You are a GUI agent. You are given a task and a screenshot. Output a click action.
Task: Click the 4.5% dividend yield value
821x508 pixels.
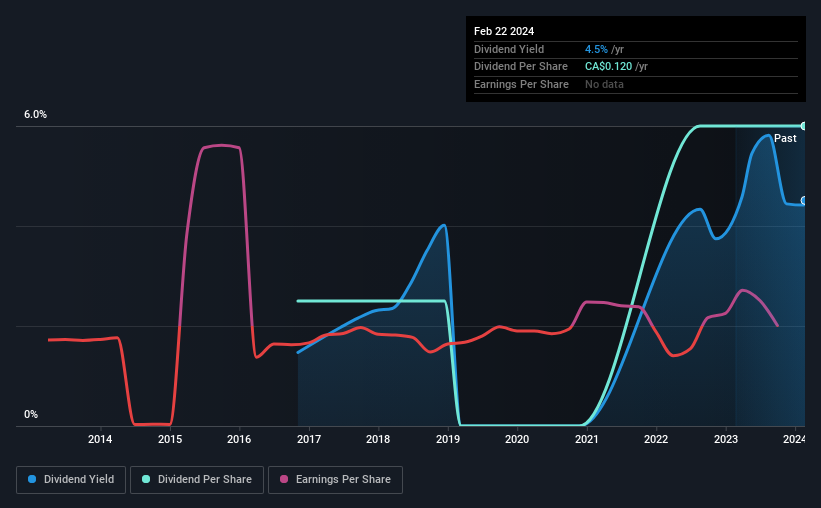pyautogui.click(x=596, y=49)
